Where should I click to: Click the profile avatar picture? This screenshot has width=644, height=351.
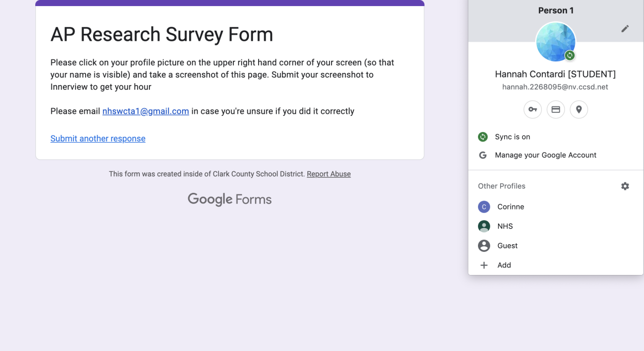pos(555,42)
